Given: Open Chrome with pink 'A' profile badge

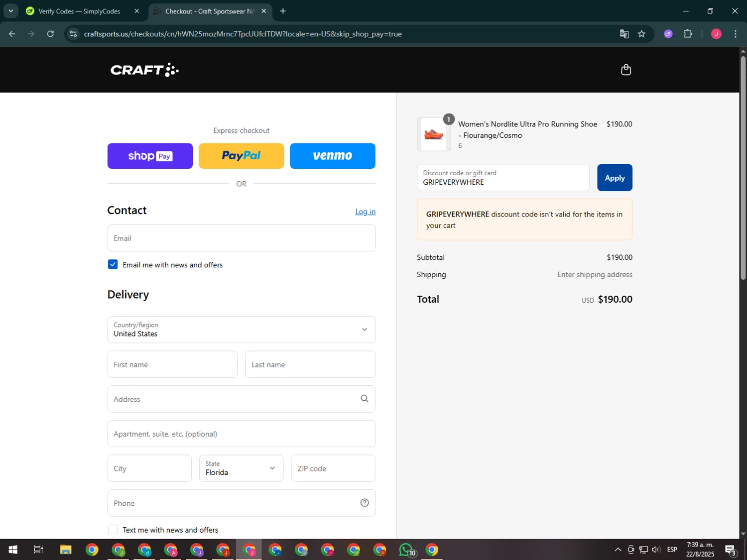Looking at the screenshot, I should [171, 550].
